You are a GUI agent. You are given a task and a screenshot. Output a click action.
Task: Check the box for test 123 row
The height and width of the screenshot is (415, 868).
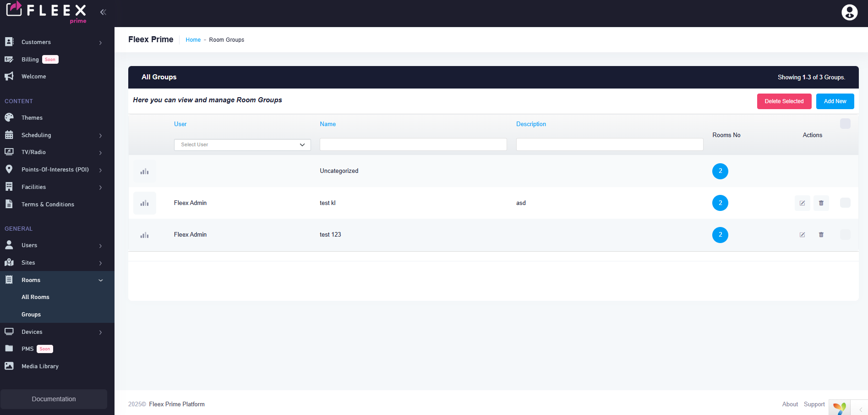tap(845, 234)
